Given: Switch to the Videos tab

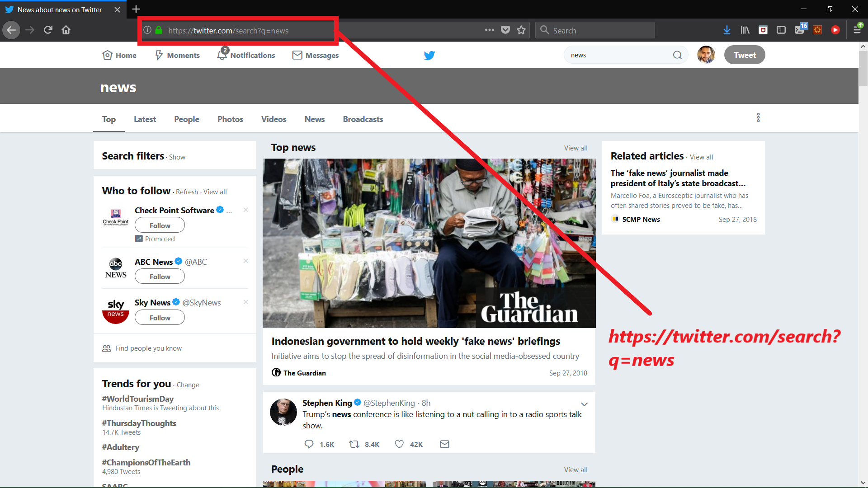Looking at the screenshot, I should point(274,119).
